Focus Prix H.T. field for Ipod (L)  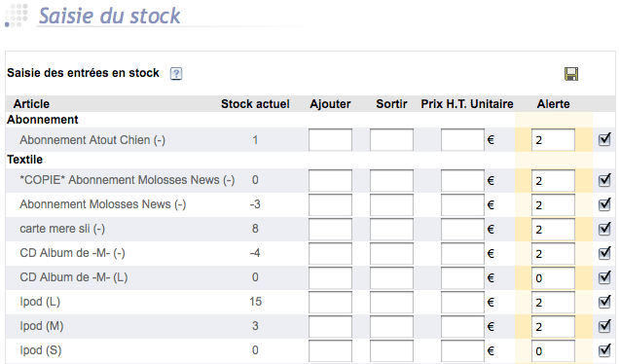click(x=462, y=303)
